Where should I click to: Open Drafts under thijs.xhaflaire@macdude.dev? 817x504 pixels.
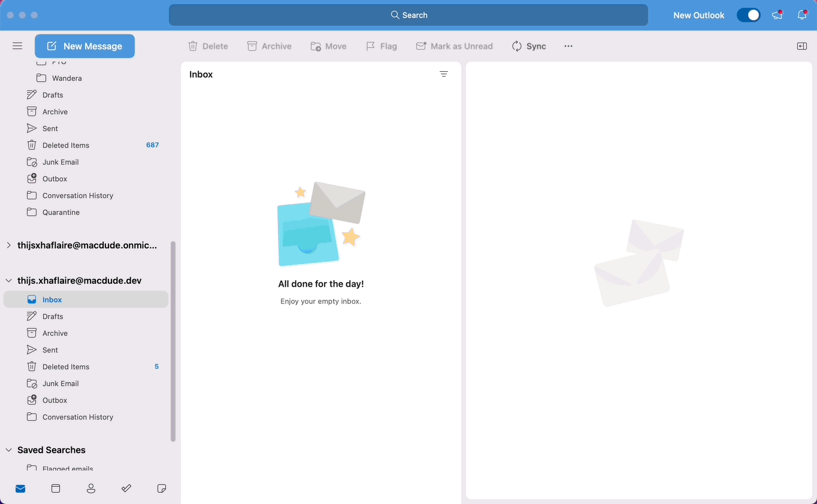[86, 317]
